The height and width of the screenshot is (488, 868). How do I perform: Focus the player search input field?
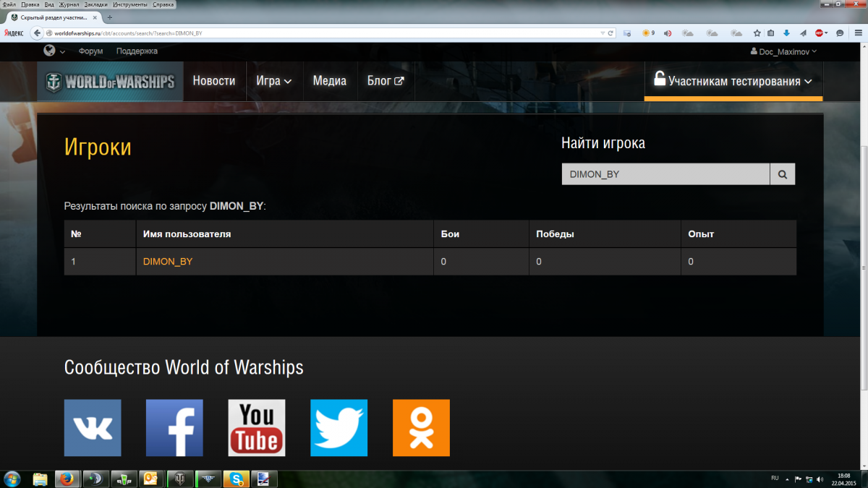[x=666, y=174]
